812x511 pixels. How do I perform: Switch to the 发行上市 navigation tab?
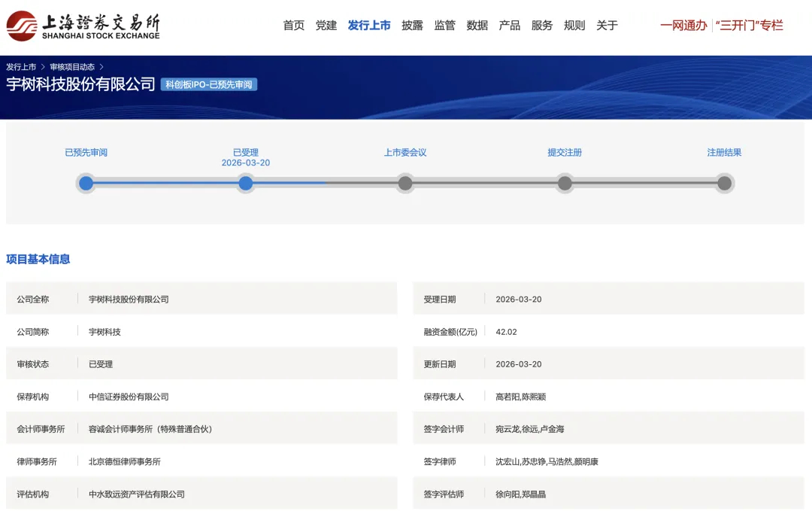click(x=369, y=24)
